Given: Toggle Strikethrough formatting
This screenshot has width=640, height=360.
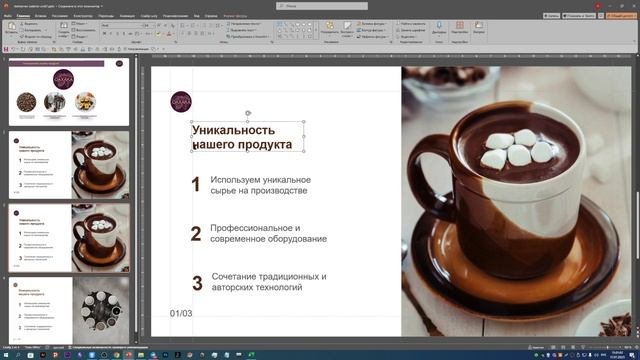Looking at the screenshot, I should tap(131, 34).
